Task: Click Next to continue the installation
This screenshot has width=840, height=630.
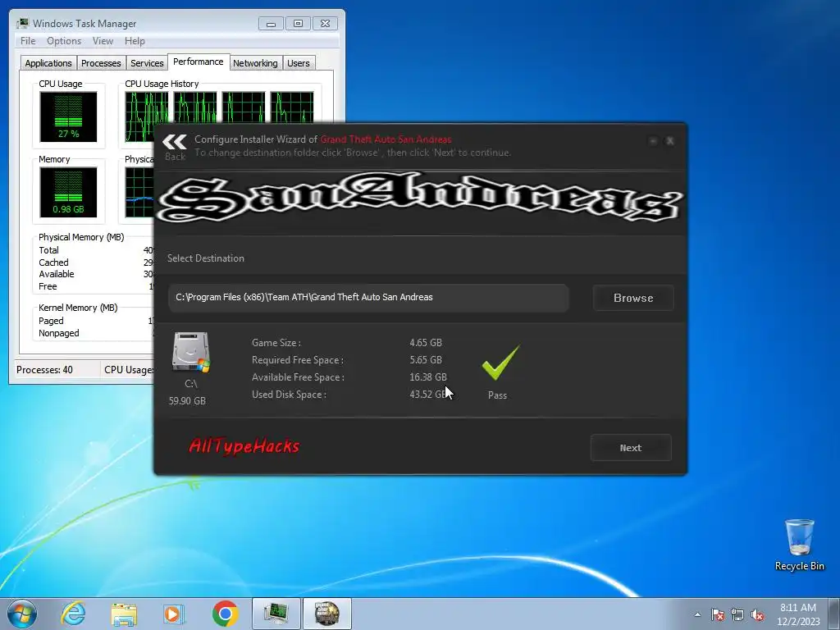Action: pos(631,448)
